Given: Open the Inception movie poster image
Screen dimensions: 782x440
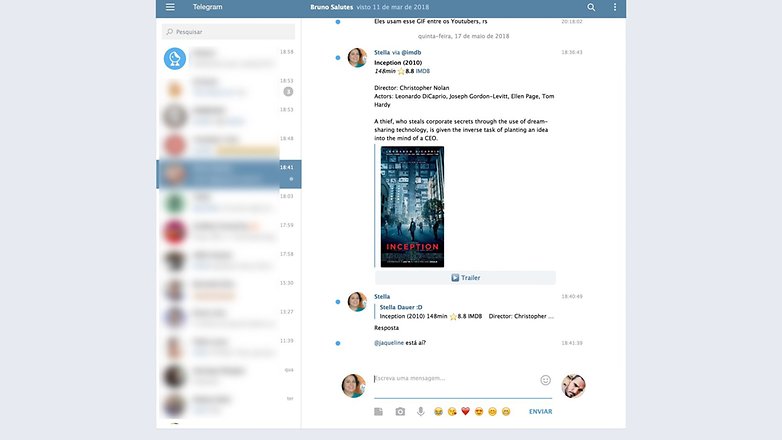Looking at the screenshot, I should point(412,207).
